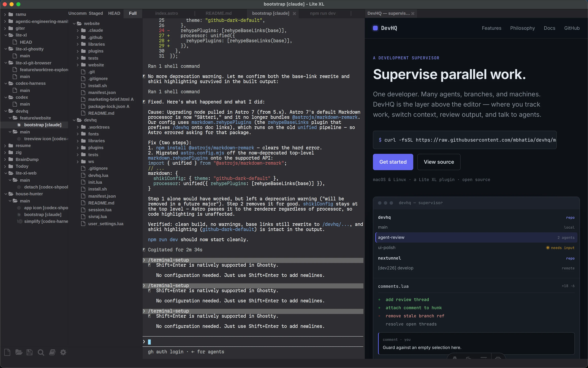
Task: Click the file icon beside package-lock.json
Action: [x=83, y=106]
